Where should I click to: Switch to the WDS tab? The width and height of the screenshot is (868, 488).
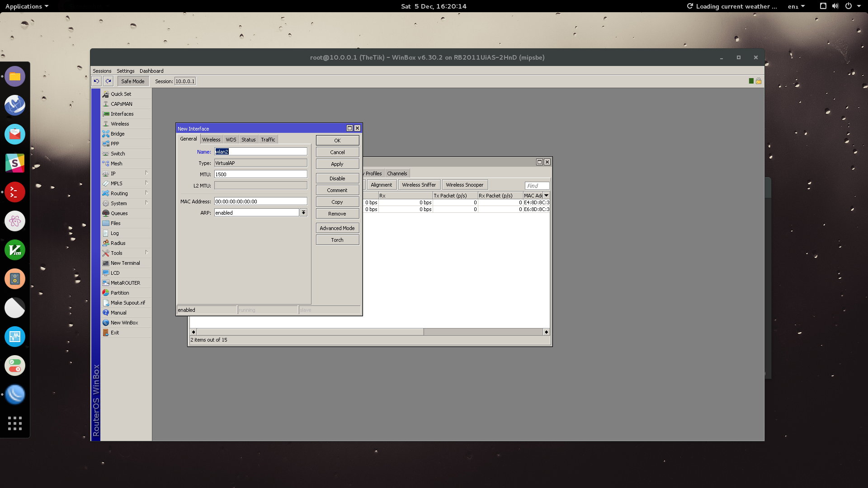coord(230,140)
